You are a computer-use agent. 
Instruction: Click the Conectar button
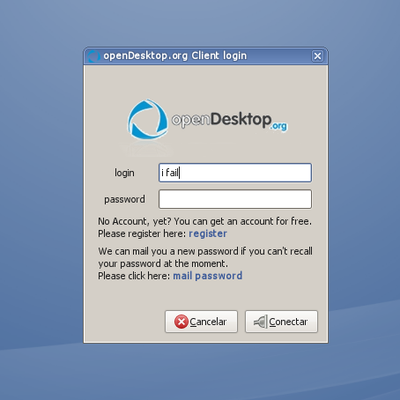281,322
